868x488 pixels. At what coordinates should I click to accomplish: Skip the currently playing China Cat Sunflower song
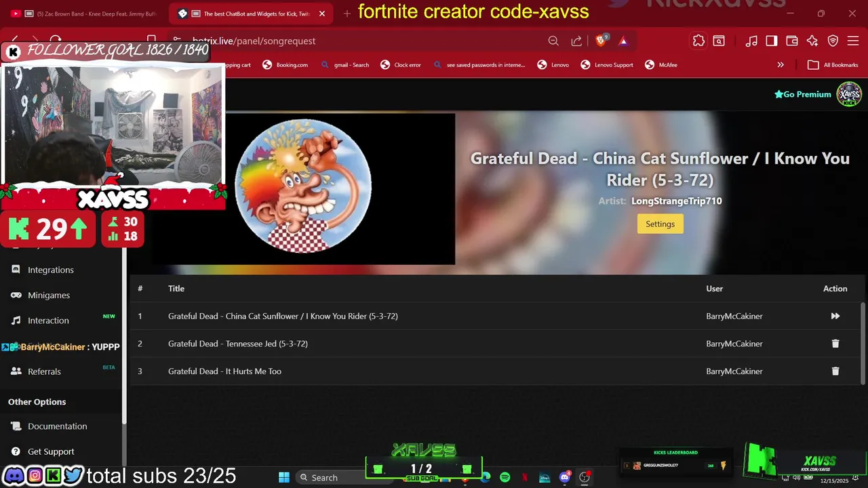pyautogui.click(x=835, y=316)
